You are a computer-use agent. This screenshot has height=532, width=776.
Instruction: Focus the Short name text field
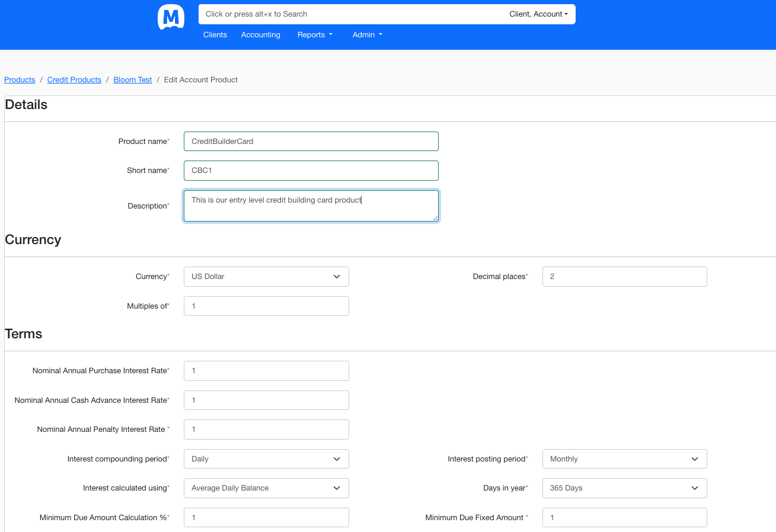pyautogui.click(x=311, y=171)
